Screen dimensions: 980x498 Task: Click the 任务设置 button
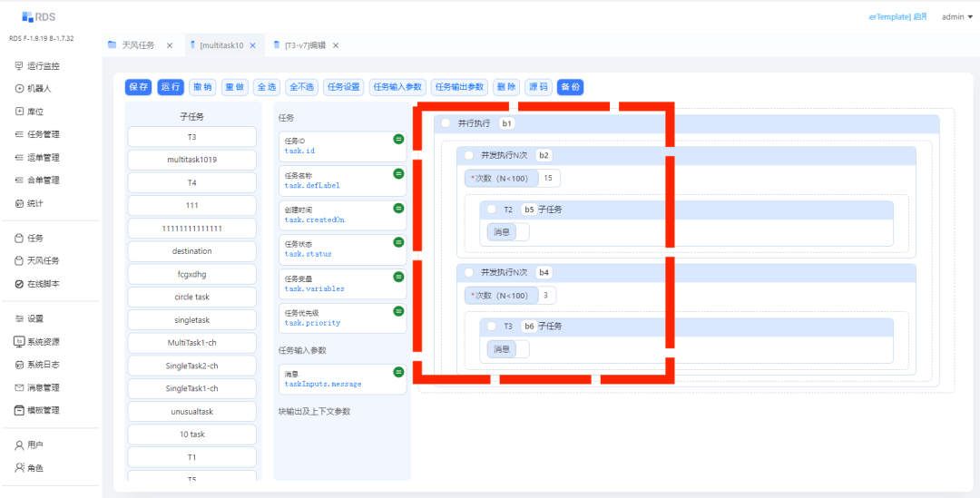click(344, 87)
